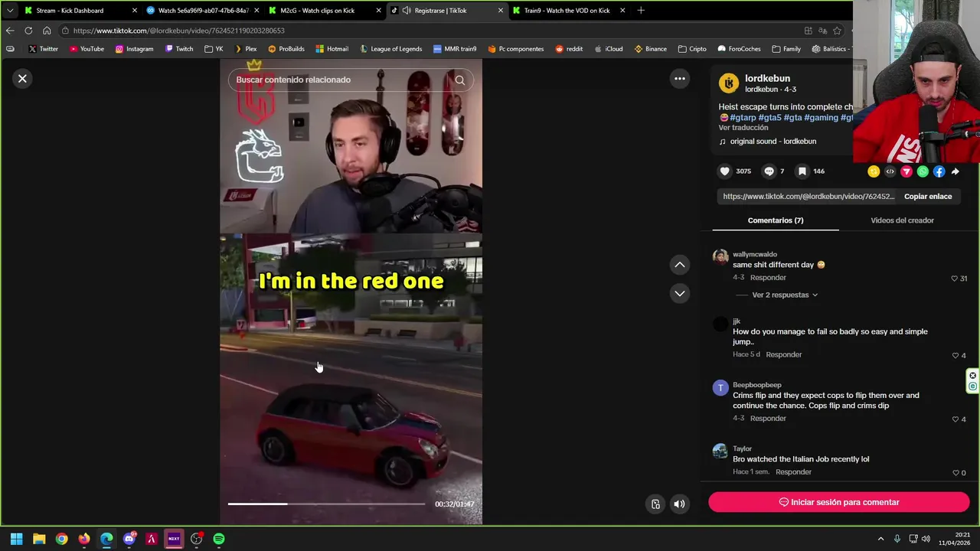Repost the video with yellow icon

[874, 171]
